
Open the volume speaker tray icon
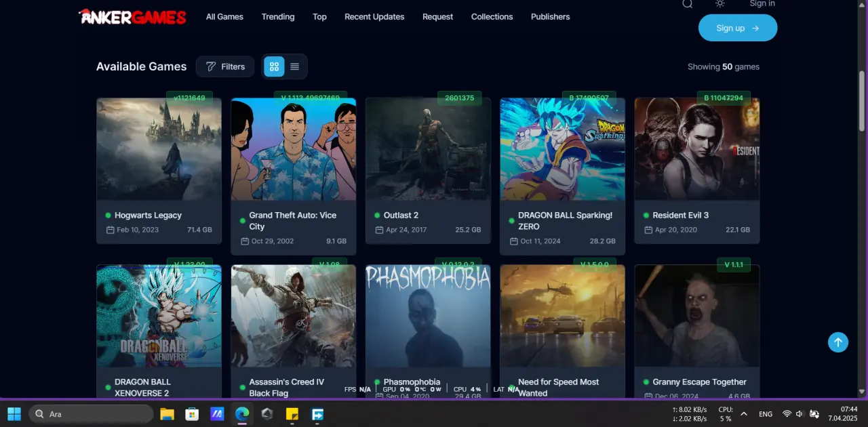[x=800, y=414]
